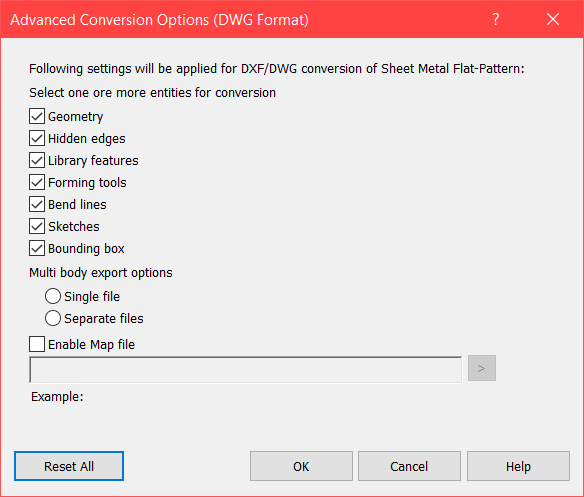Screen dimensions: 584x497
Task: Choose Separate files export option
Action: tap(53, 318)
